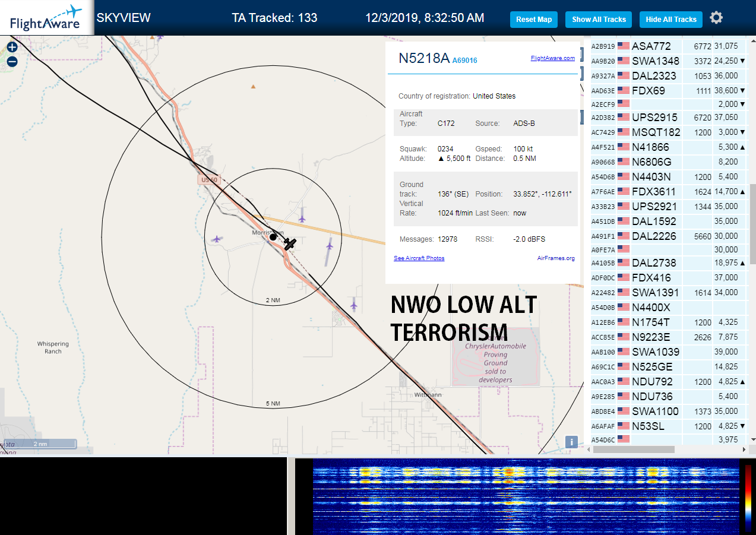
Task: Click Show All Tracks button
Action: click(x=599, y=20)
